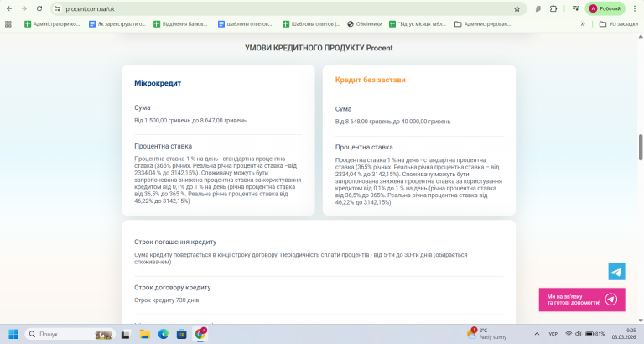
Task: Click the 'Кредит без застави' card heading
Action: pyautogui.click(x=371, y=80)
